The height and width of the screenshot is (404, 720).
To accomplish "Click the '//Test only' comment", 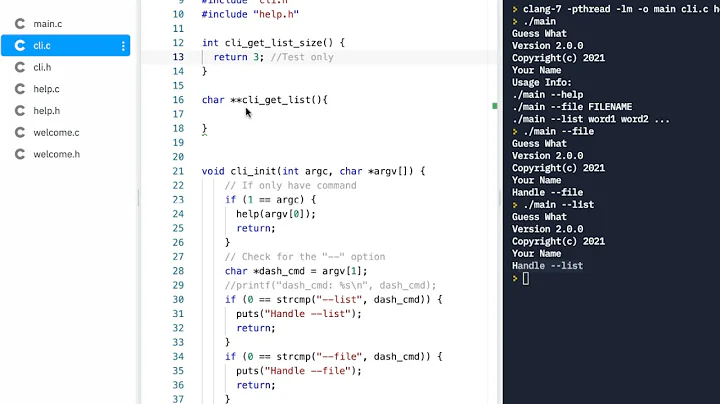I will [x=302, y=57].
